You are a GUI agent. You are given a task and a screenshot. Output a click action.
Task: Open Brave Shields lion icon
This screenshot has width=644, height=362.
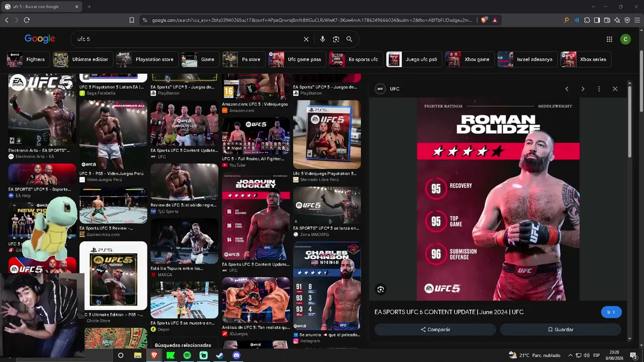pyautogui.click(x=484, y=20)
